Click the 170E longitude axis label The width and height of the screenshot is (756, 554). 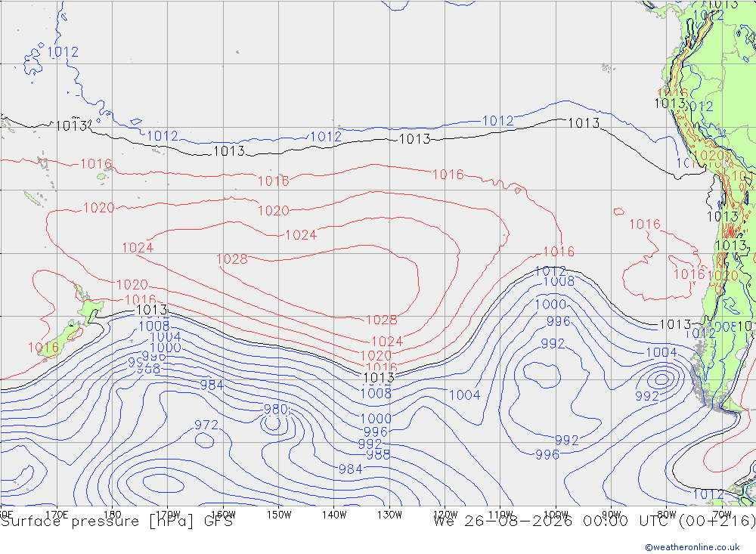coord(57,515)
